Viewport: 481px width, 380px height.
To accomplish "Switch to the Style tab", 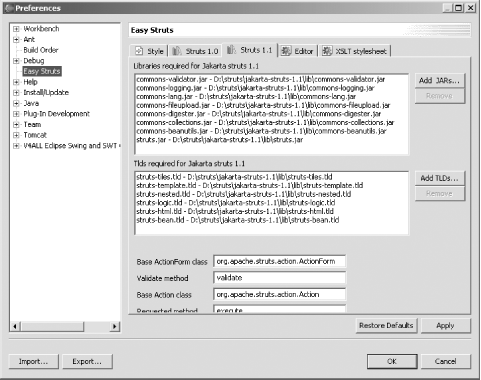I will pyautogui.click(x=149, y=51).
